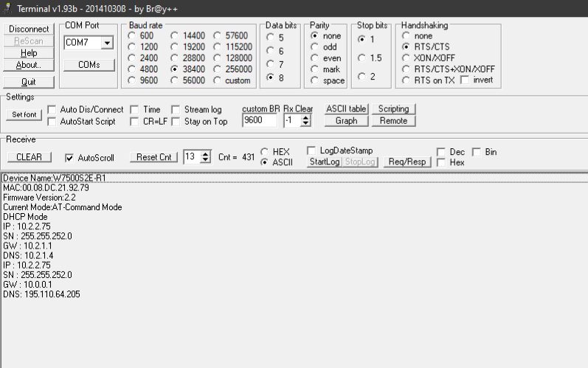Select 1.5 stop bits
Screen dimensions: 588x368
pos(362,58)
